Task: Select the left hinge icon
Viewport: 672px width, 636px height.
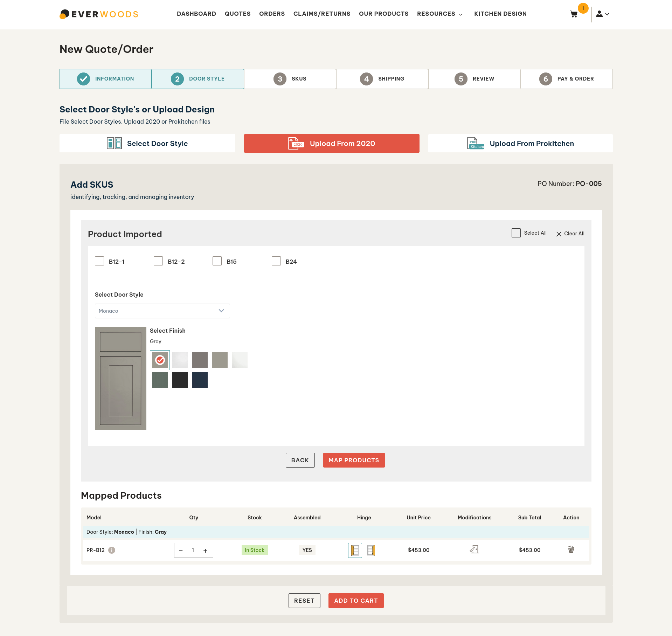Action: tap(355, 550)
